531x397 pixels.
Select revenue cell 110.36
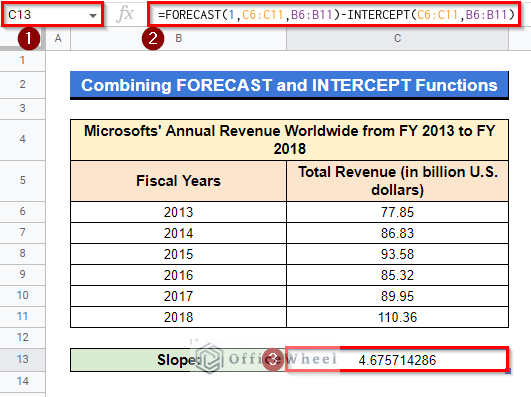[398, 317]
